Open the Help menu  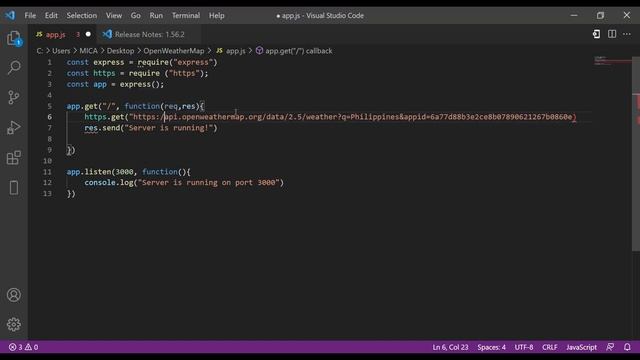(217, 16)
